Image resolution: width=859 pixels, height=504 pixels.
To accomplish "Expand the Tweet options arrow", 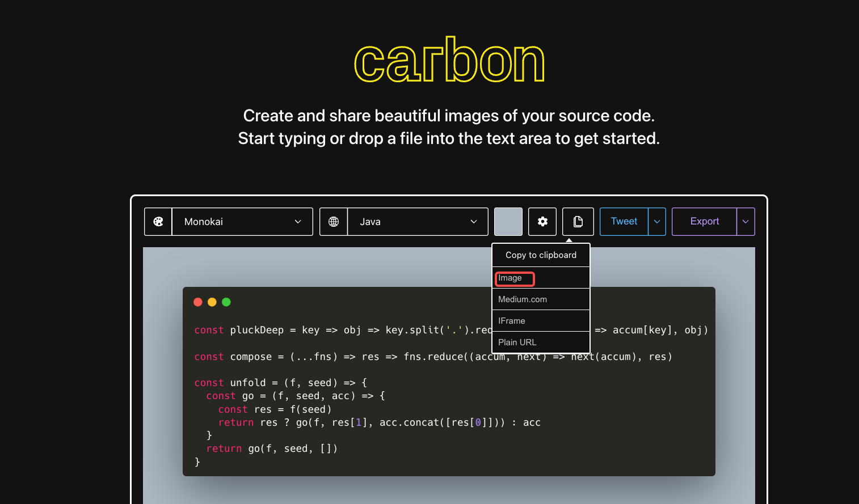I will (x=657, y=222).
